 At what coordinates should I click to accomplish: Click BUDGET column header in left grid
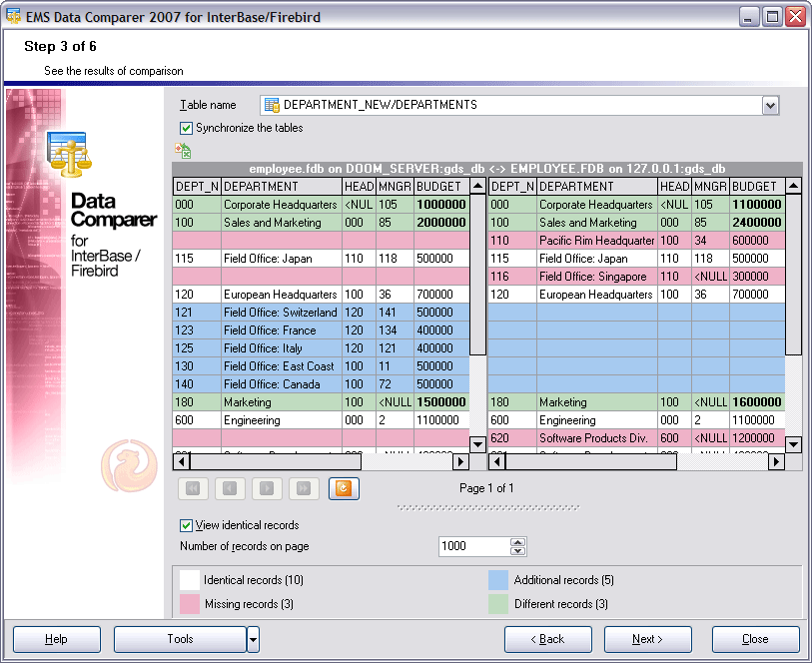[x=441, y=187]
